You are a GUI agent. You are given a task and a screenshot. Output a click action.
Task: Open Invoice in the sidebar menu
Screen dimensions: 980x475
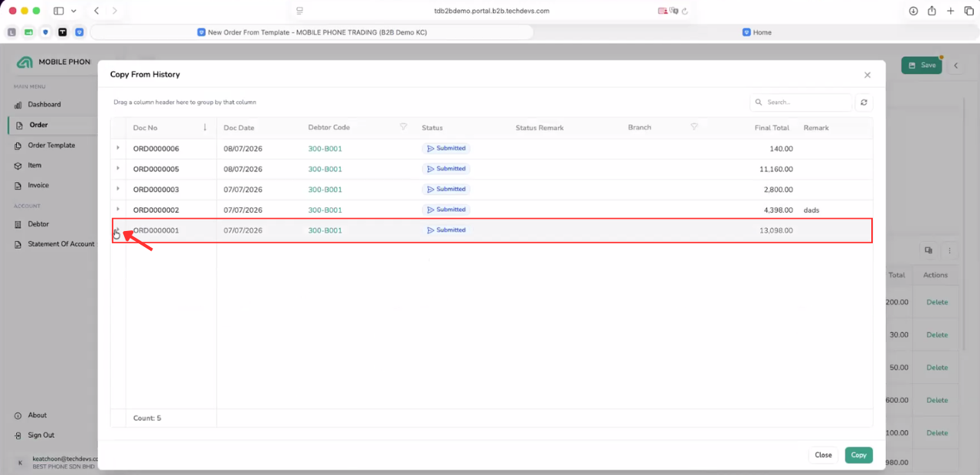tap(38, 185)
